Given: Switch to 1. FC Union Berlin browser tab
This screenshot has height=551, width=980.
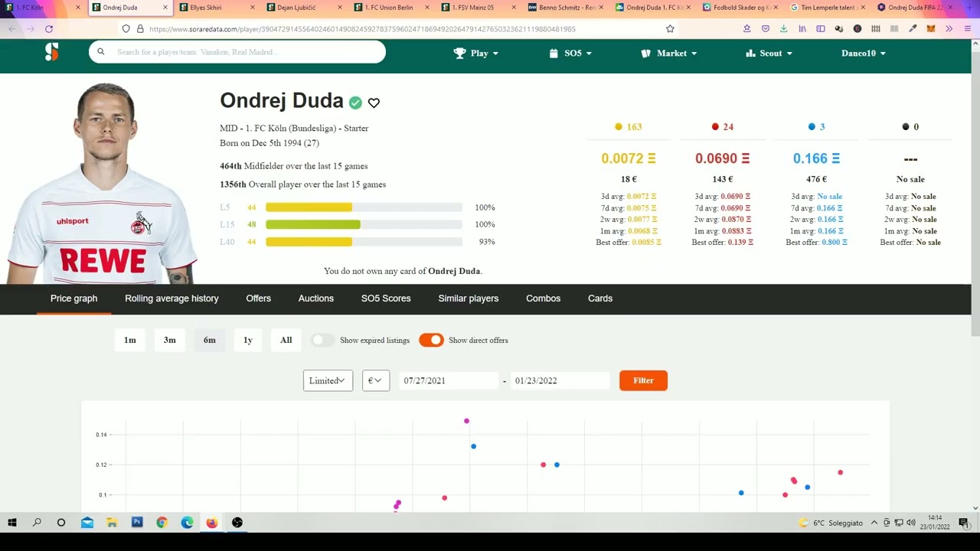Looking at the screenshot, I should point(393,8).
